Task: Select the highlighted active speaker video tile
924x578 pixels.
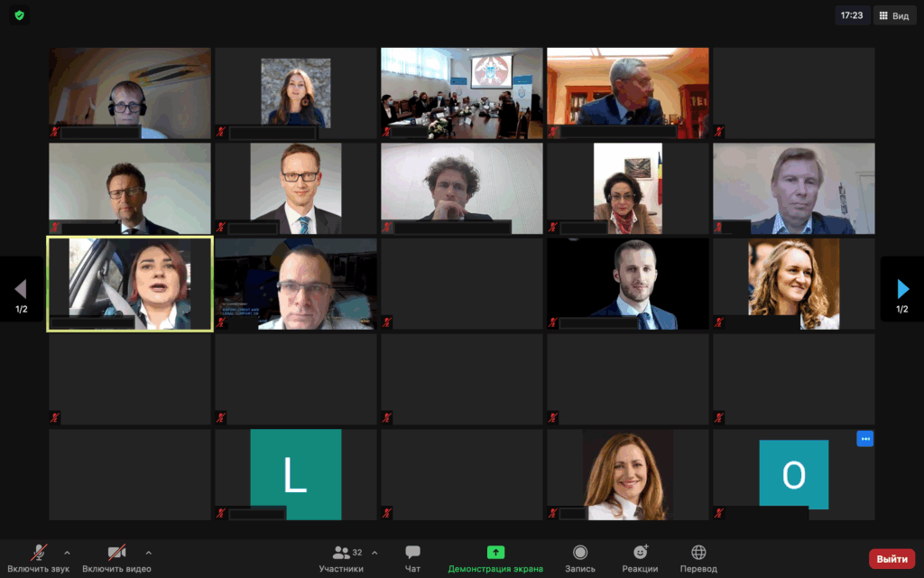Action: [x=130, y=284]
